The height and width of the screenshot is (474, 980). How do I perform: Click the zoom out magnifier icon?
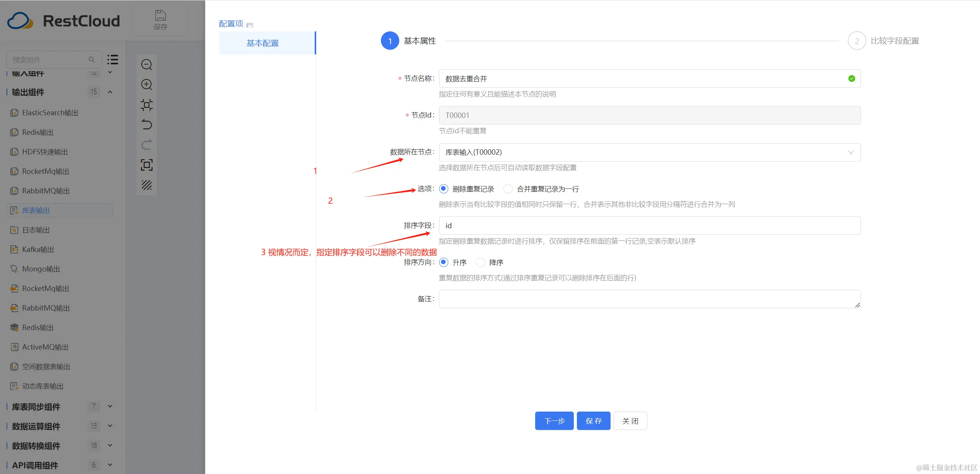coord(147,65)
